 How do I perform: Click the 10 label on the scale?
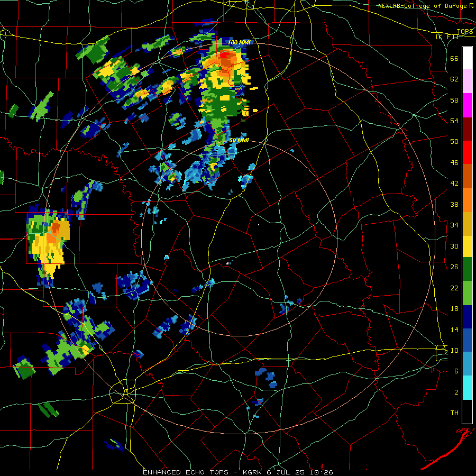tap(454, 350)
